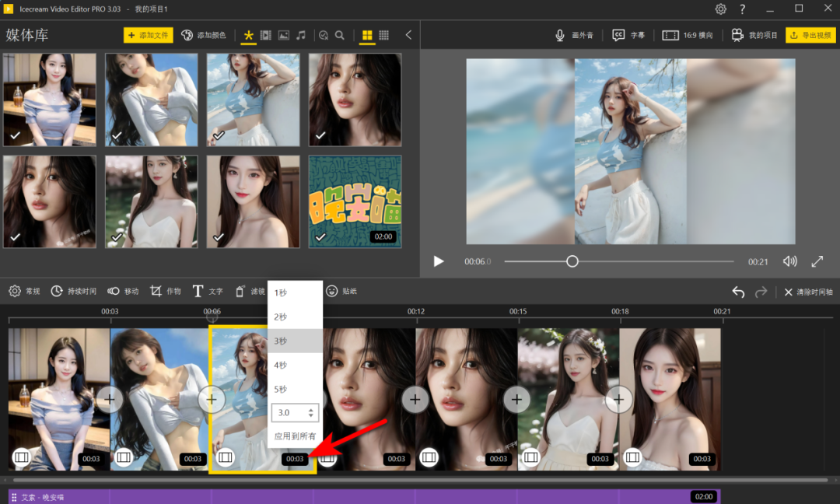Increase duration with spinner up arrow
840x504 pixels.
pos(310,409)
